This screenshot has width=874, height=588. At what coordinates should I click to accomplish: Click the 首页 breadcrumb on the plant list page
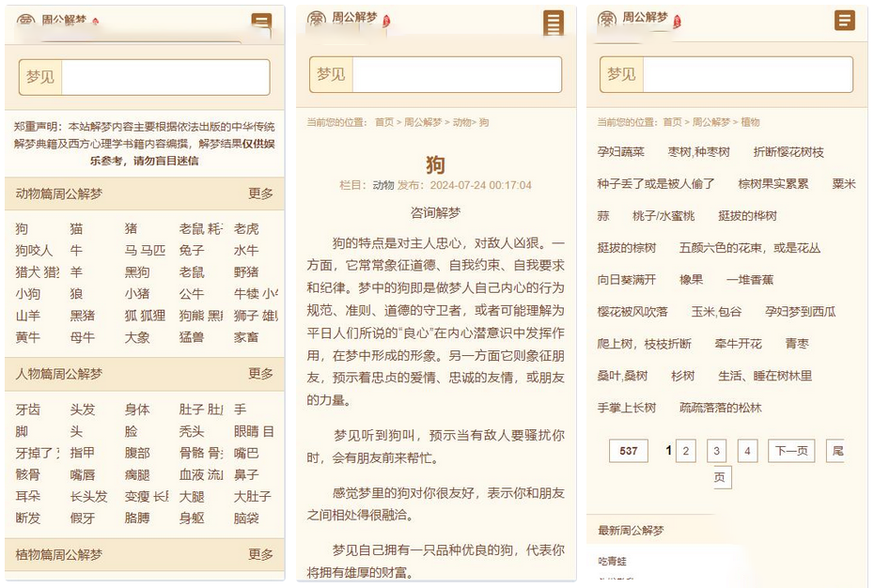[672, 122]
